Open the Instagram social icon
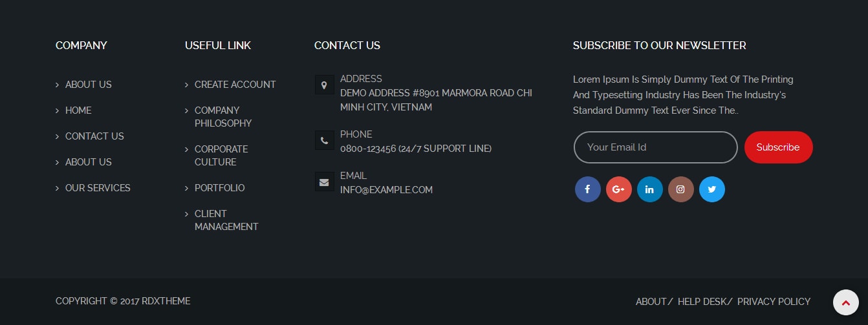 point(680,189)
